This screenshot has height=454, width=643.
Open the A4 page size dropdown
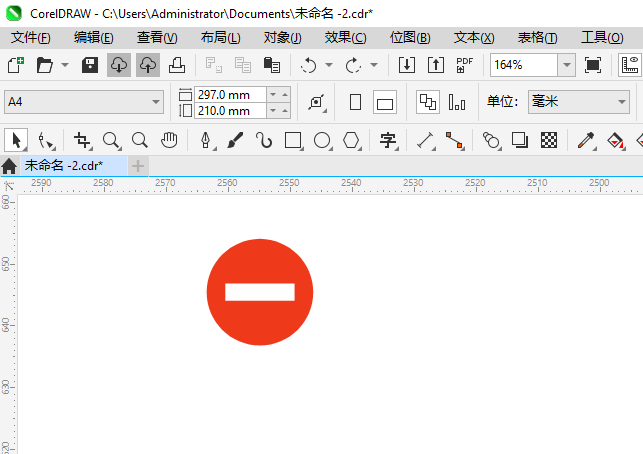pyautogui.click(x=84, y=102)
